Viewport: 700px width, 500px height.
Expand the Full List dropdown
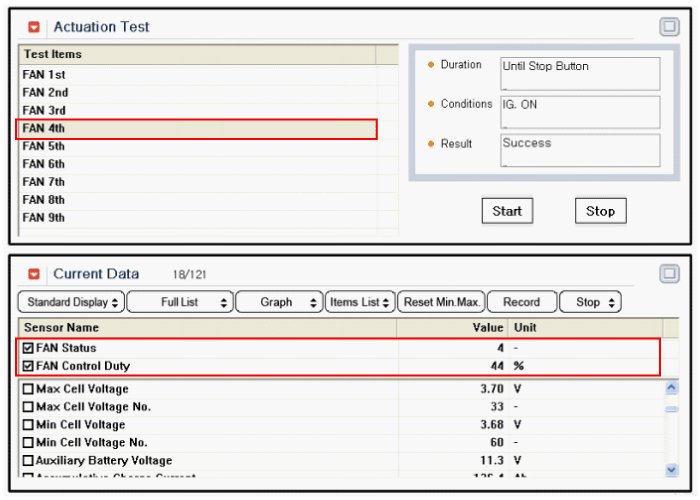(180, 302)
